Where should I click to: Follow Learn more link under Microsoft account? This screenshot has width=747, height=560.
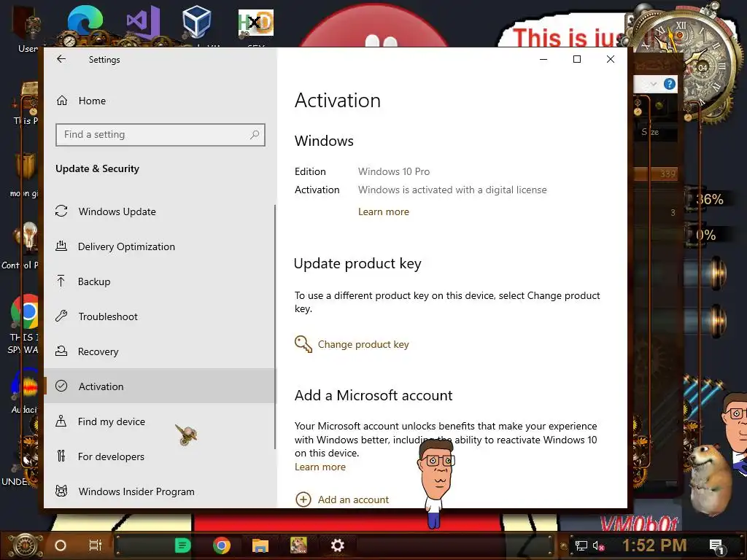click(320, 467)
